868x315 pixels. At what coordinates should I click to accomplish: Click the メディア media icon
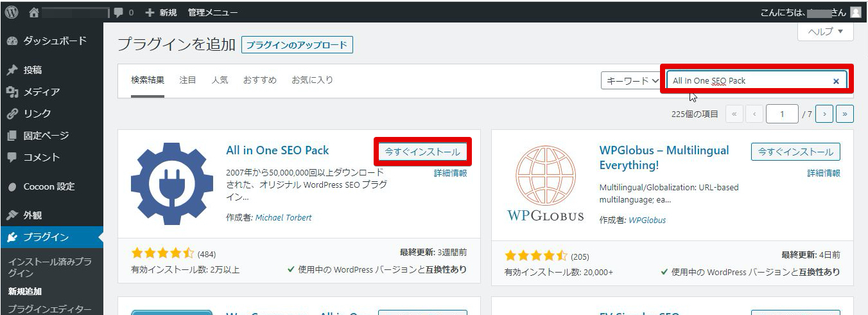click(x=12, y=92)
